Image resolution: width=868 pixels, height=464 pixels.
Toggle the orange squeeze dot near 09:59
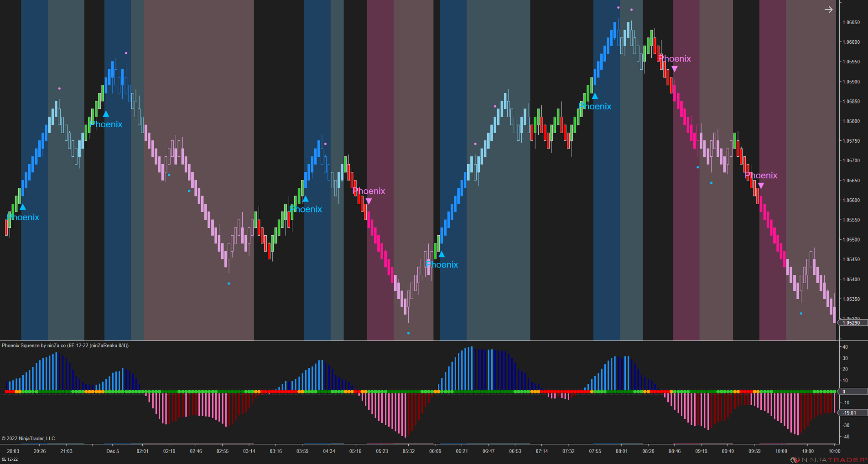click(755, 391)
